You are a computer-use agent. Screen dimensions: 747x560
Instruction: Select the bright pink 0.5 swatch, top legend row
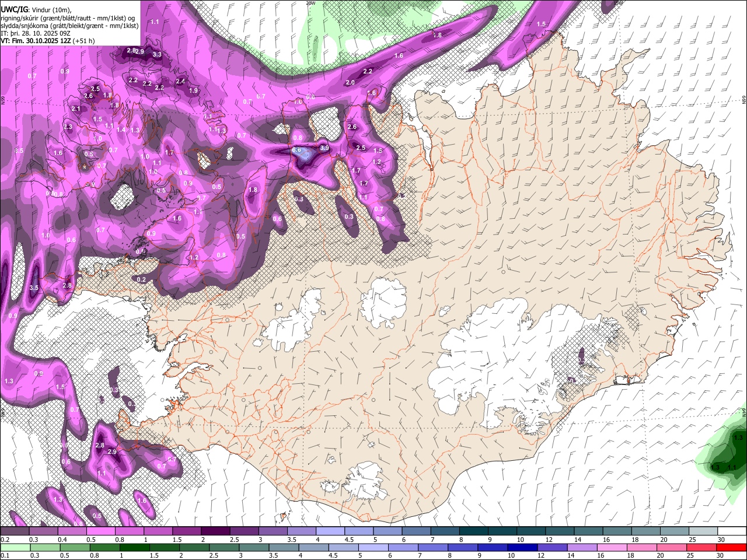[100, 531]
